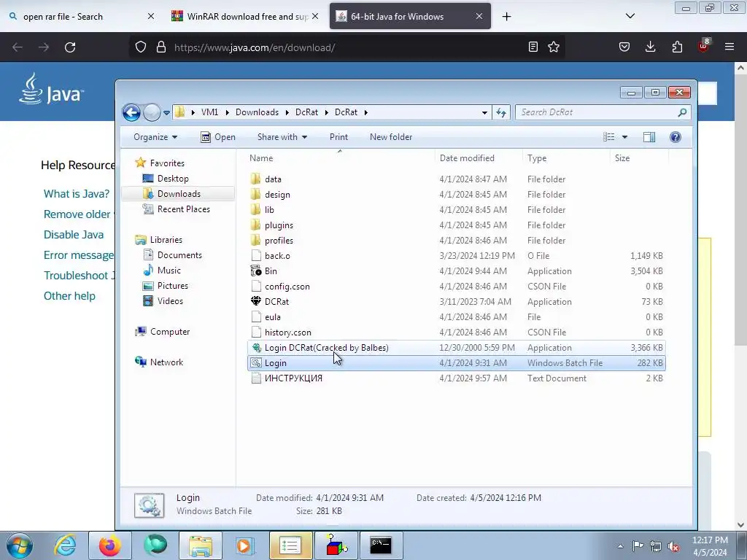List all Firefox tabs

(630, 16)
